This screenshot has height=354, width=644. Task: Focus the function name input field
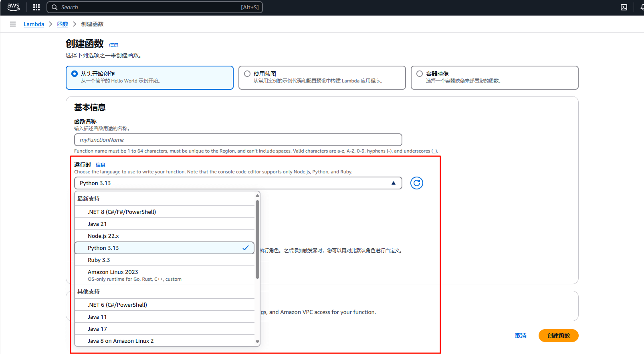(x=238, y=140)
